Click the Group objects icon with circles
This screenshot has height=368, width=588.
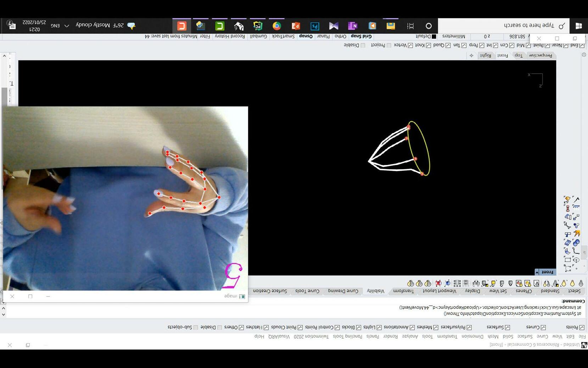[x=576, y=225]
